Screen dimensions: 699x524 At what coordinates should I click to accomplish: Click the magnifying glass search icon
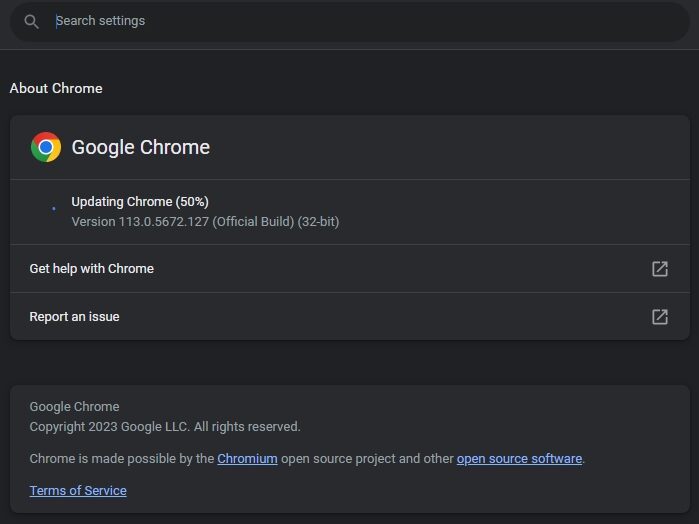(32, 21)
